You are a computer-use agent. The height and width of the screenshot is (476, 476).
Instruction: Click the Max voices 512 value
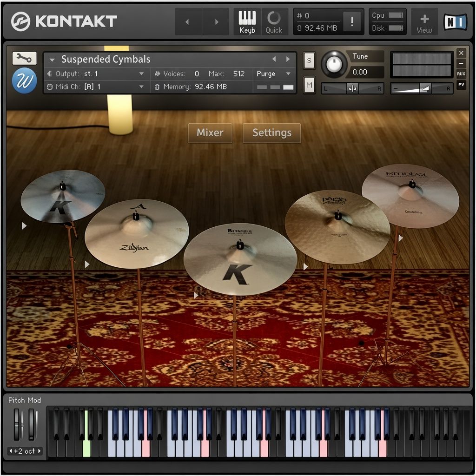coord(238,74)
